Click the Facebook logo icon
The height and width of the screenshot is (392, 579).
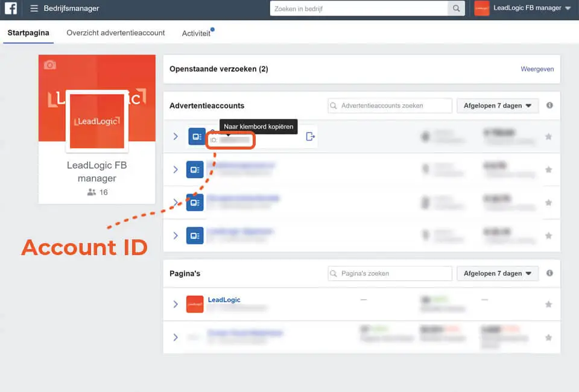pyautogui.click(x=11, y=8)
